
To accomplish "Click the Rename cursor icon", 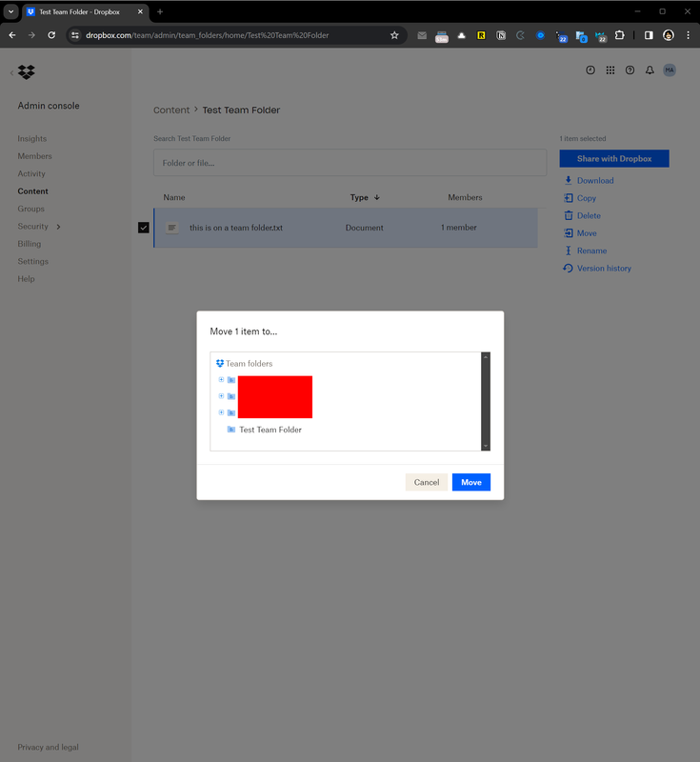I will pyautogui.click(x=569, y=251).
